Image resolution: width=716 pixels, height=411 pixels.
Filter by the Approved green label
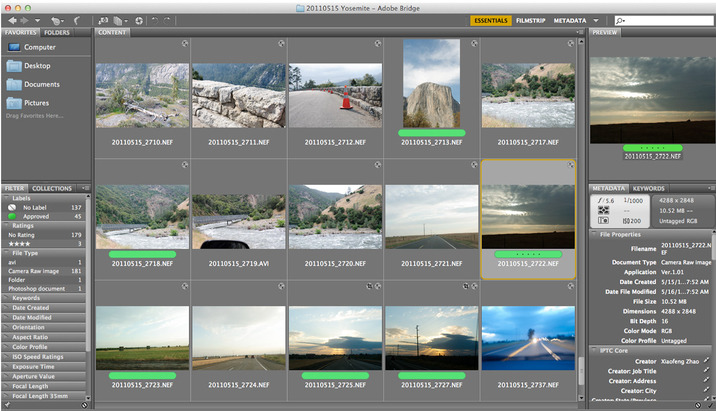coord(36,215)
